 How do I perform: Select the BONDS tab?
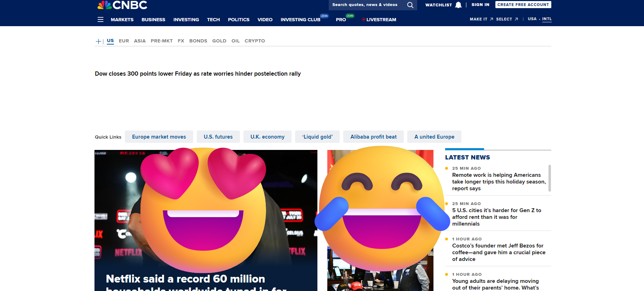point(198,41)
